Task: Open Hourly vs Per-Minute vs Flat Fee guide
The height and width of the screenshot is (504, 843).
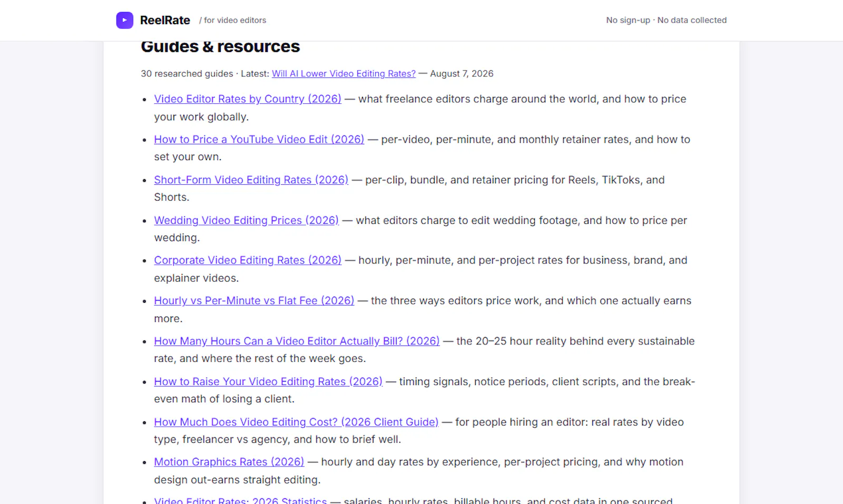Action: [x=254, y=301]
